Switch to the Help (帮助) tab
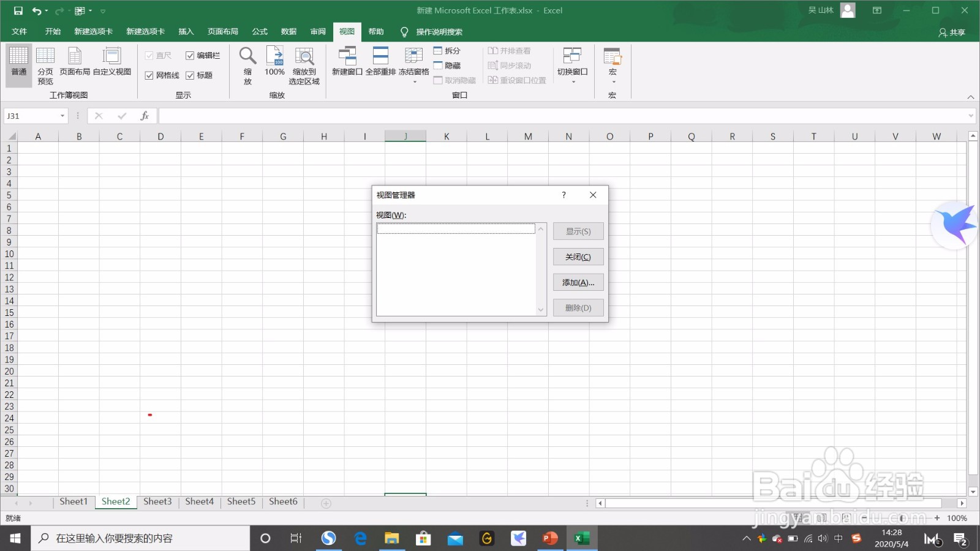This screenshot has width=980, height=551. pyautogui.click(x=376, y=32)
